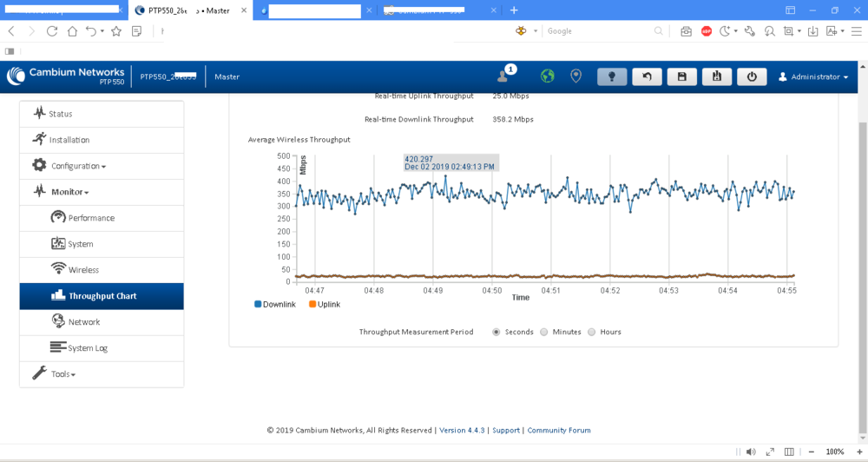Click the undo changes icon button
This screenshot has width=868, height=462.
tap(647, 76)
